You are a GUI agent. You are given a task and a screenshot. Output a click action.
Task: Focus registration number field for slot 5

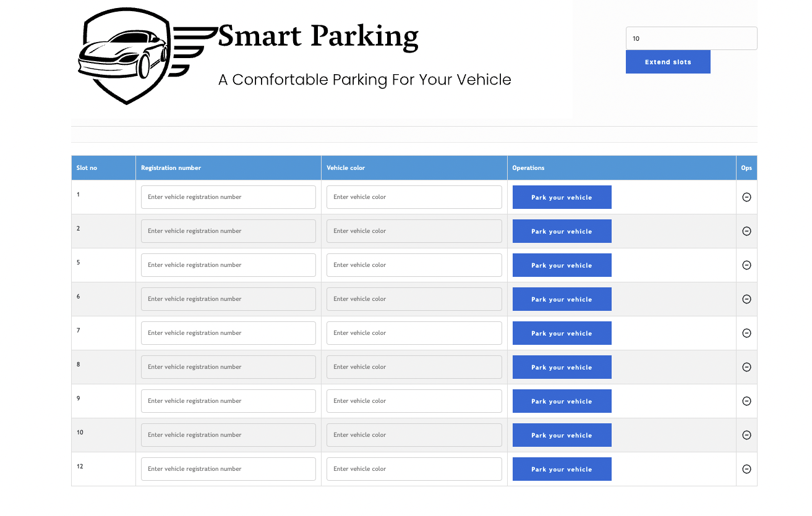(x=228, y=265)
